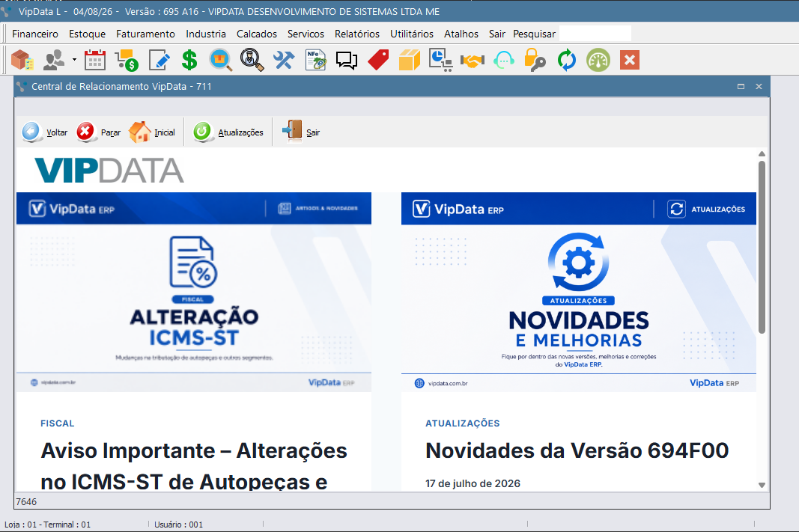Click into the Pesquisar search field
799x532 pixels.
pyautogui.click(x=595, y=34)
